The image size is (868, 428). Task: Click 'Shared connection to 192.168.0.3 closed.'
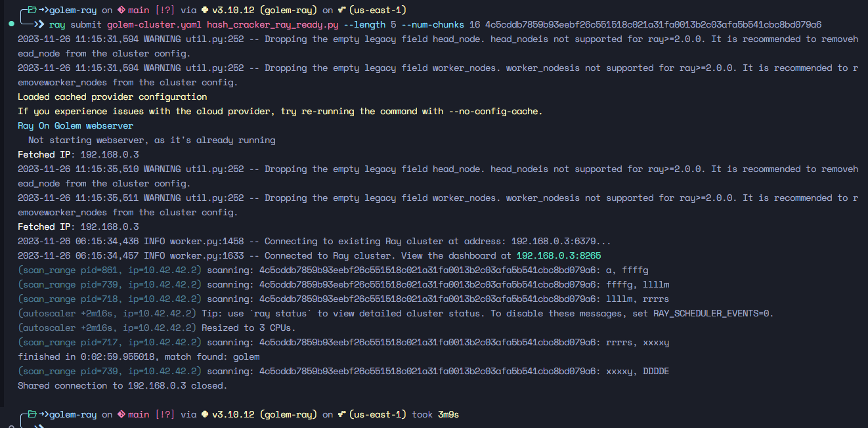(x=123, y=386)
